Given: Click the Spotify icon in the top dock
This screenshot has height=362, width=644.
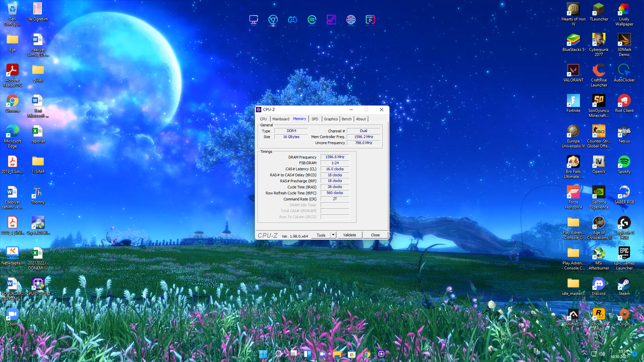Looking at the screenshot, I should pyautogui.click(x=312, y=20).
